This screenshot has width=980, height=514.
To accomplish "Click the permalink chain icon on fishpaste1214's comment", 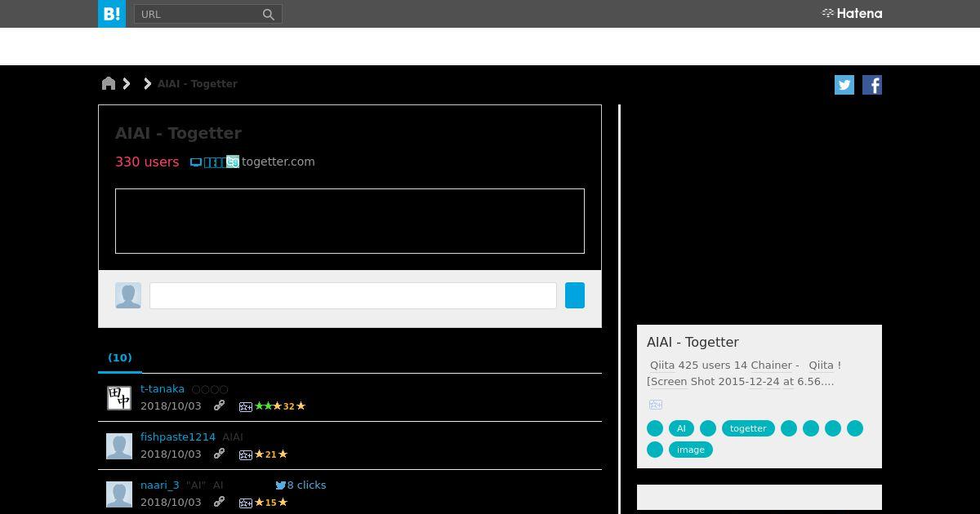I will [219, 454].
